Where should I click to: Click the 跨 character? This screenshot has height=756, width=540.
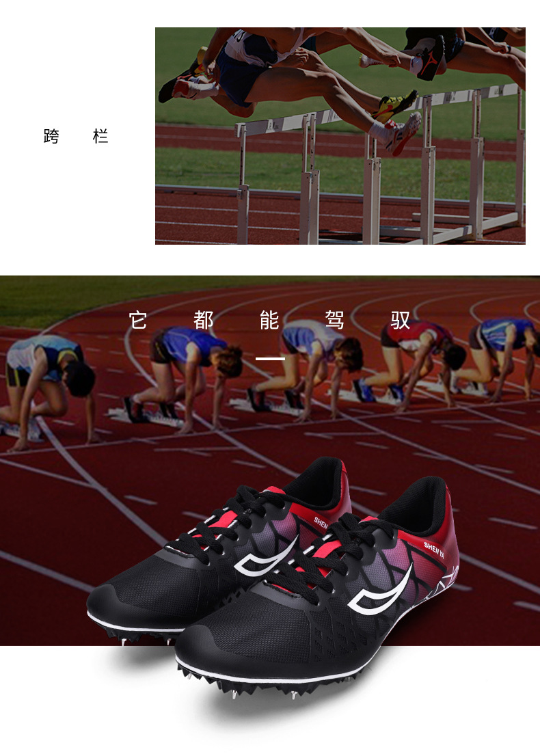pos(51,137)
